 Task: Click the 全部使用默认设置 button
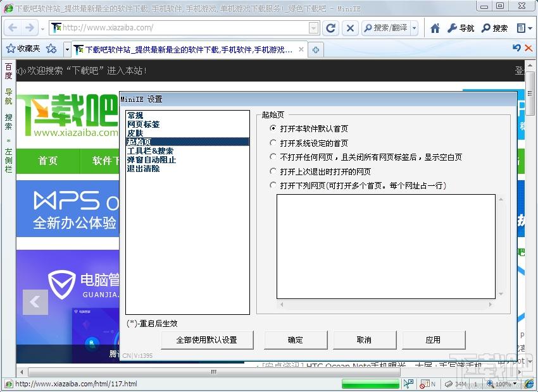(x=206, y=340)
